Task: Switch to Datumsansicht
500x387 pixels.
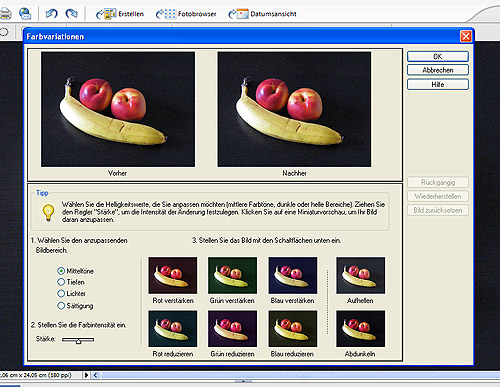Action: (x=263, y=14)
